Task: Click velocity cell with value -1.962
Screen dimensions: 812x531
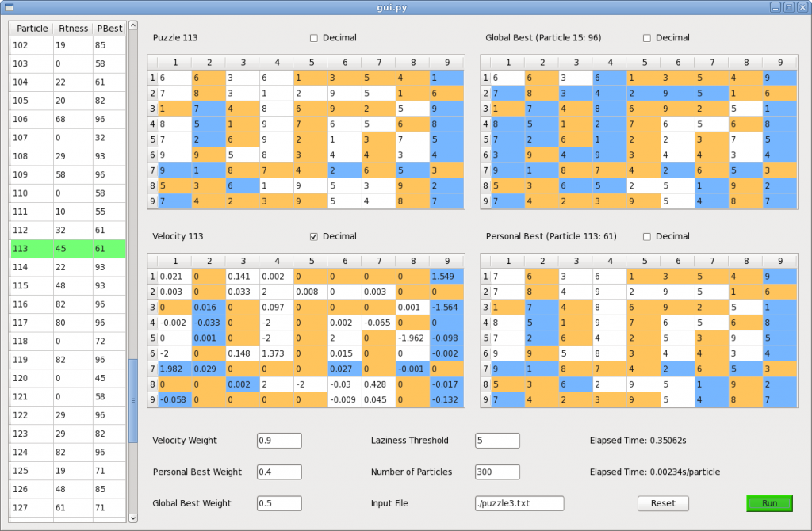Action: point(412,338)
